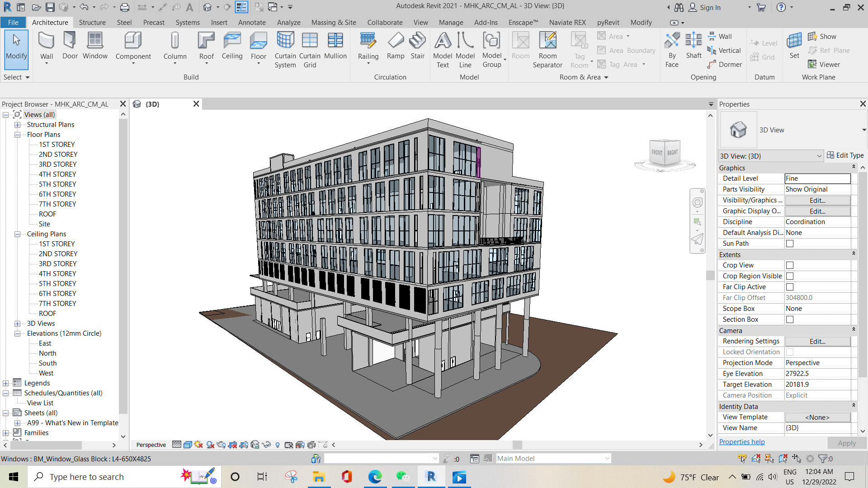Open the Collaborate menu tab
The width and height of the screenshot is (868, 488).
pyautogui.click(x=385, y=22)
